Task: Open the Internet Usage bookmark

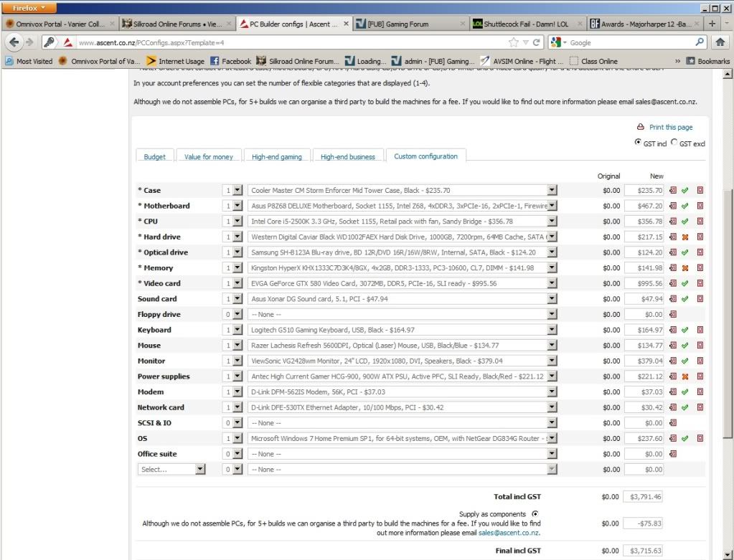Action: click(x=176, y=61)
